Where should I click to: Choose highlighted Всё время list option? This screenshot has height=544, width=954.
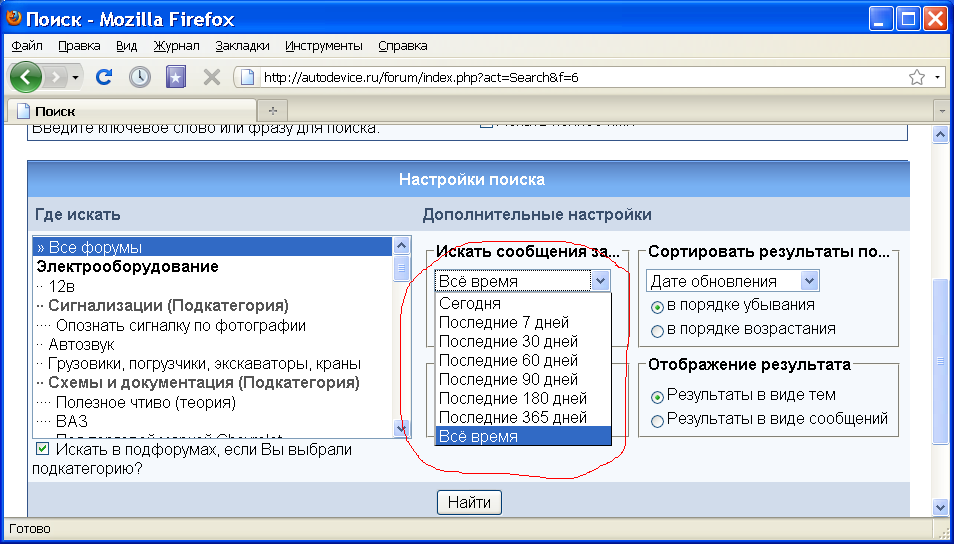click(x=523, y=436)
